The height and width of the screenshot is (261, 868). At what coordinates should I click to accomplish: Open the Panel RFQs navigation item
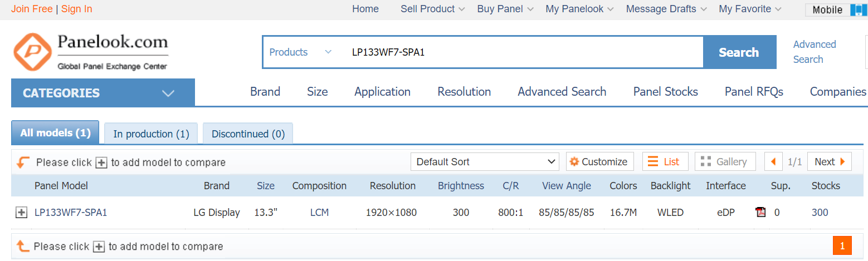(x=754, y=92)
